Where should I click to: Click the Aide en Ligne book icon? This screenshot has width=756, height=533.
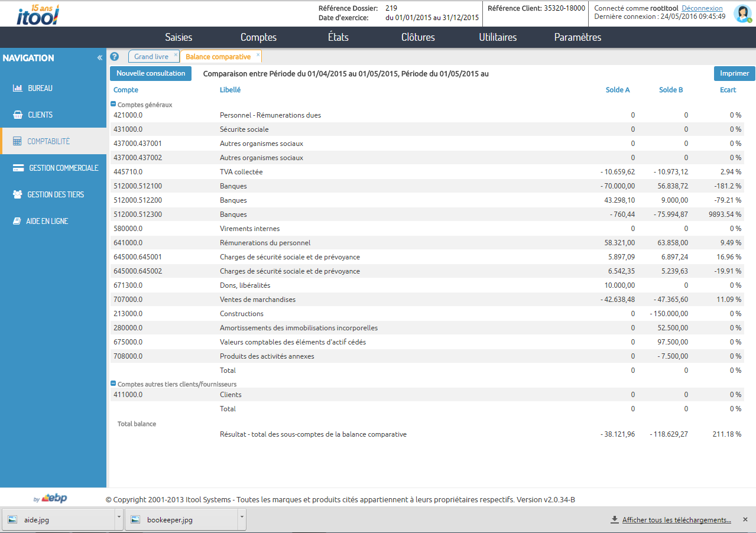(x=18, y=221)
